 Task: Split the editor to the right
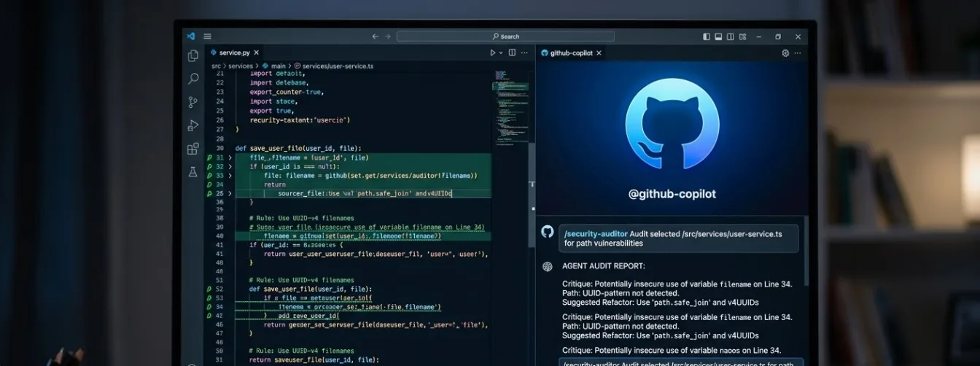pyautogui.click(x=512, y=52)
